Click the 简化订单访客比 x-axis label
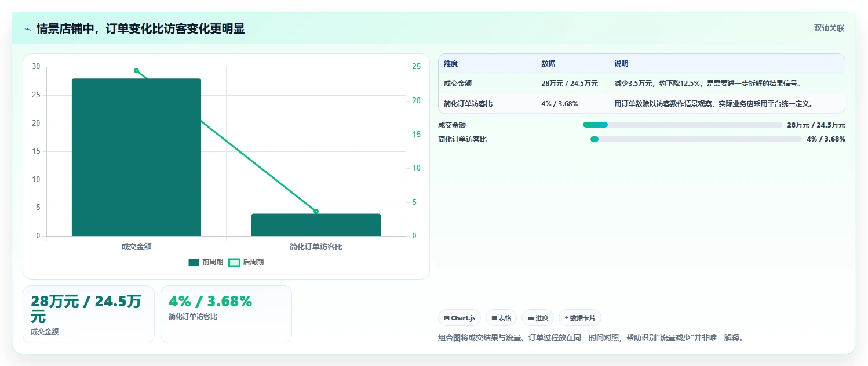The image size is (868, 366). tap(316, 247)
